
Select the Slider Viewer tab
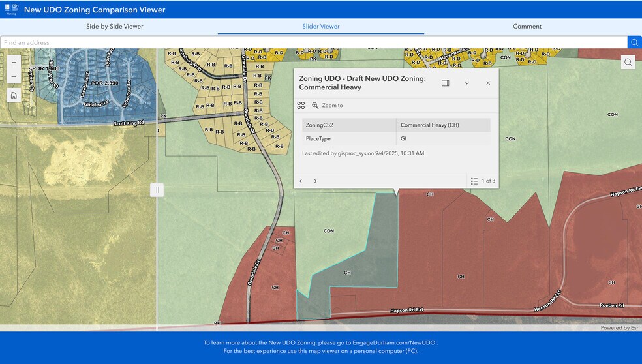pyautogui.click(x=320, y=27)
